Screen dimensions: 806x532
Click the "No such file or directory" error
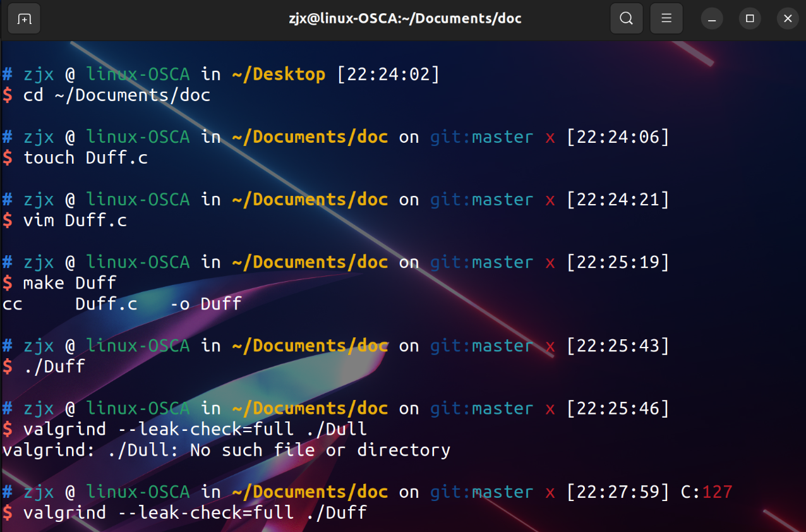coord(320,450)
